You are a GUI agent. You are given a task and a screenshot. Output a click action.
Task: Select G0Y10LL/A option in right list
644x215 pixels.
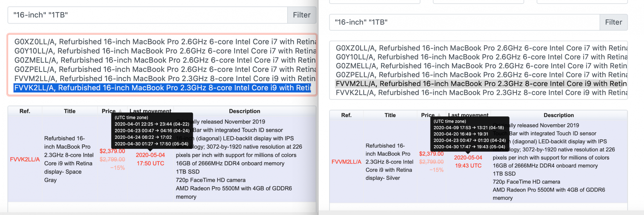click(481, 57)
